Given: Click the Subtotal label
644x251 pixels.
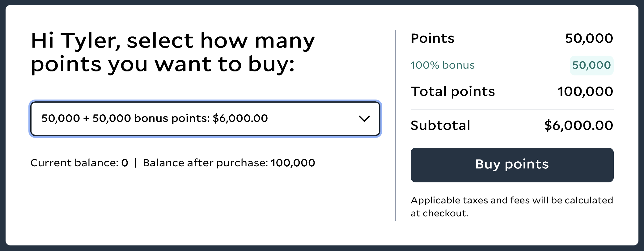Looking at the screenshot, I should [x=440, y=125].
